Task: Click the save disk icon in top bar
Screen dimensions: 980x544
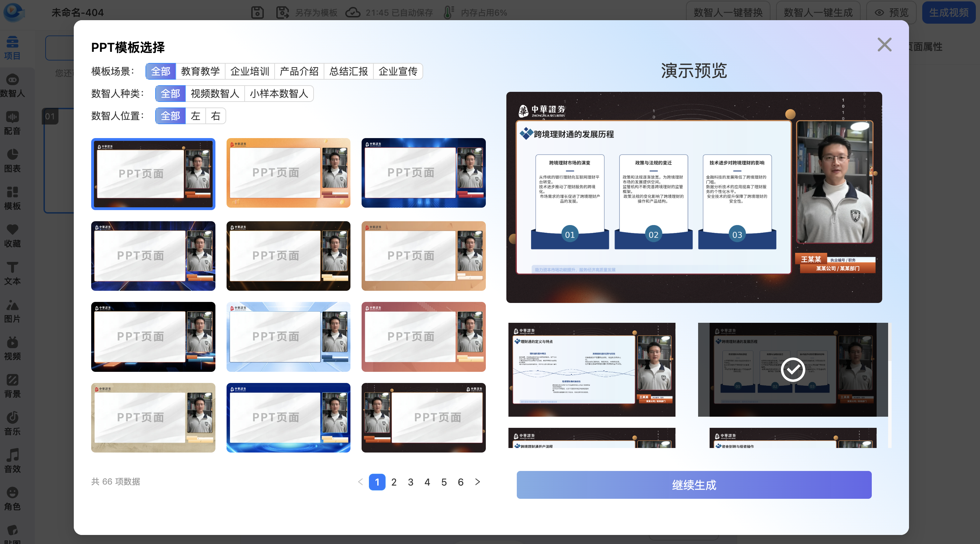Action: click(257, 13)
